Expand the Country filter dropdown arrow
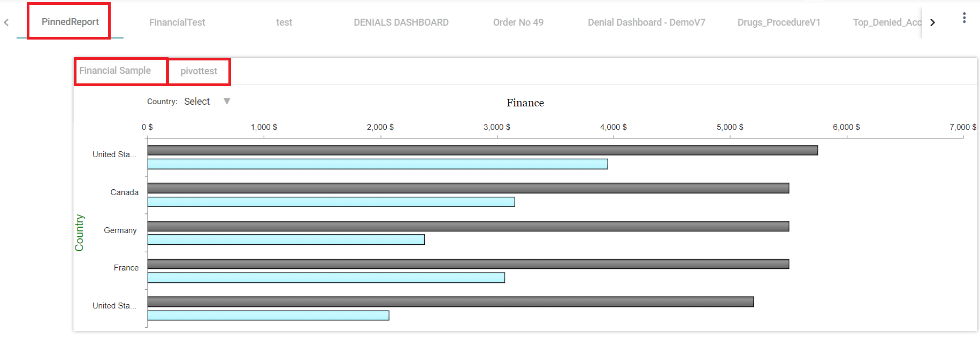Screen dimensions: 980x348 pos(227,101)
